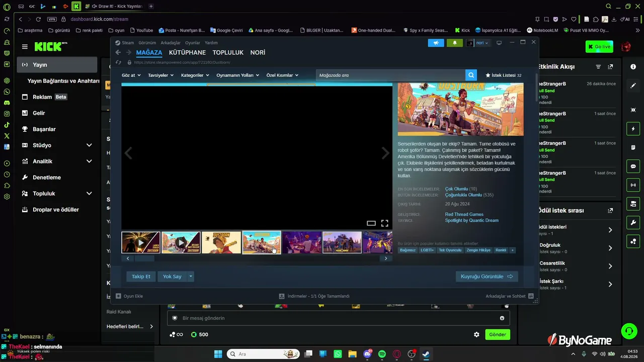Click the pencil edit icon in Kick sidebar
This screenshot has width=644, height=362.
(633, 86)
